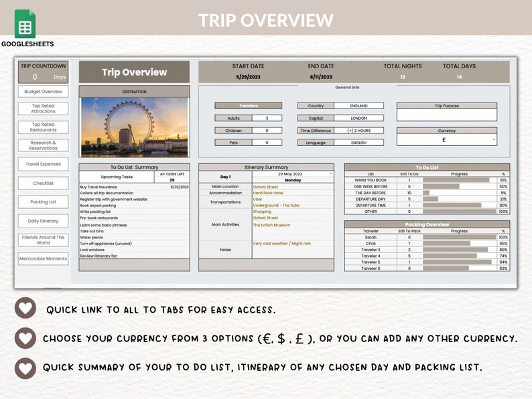Go to Memorable Moments
The width and height of the screenshot is (532, 399).
pyautogui.click(x=43, y=258)
